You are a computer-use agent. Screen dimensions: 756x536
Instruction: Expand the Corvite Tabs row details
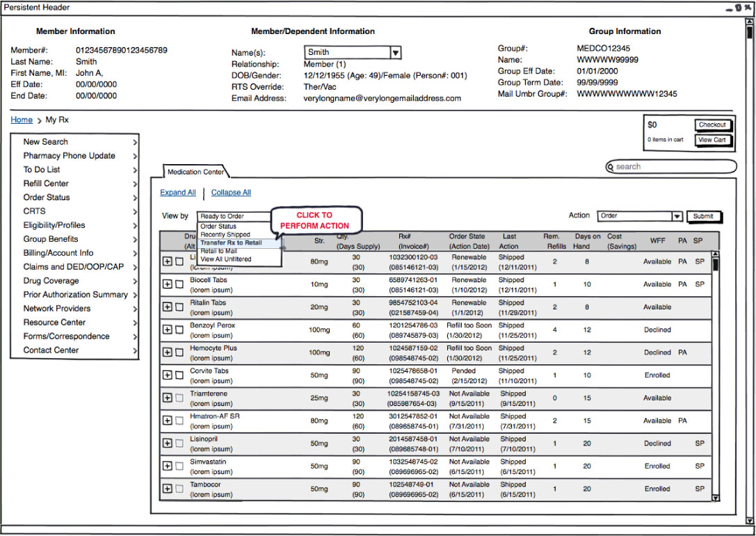tap(168, 375)
